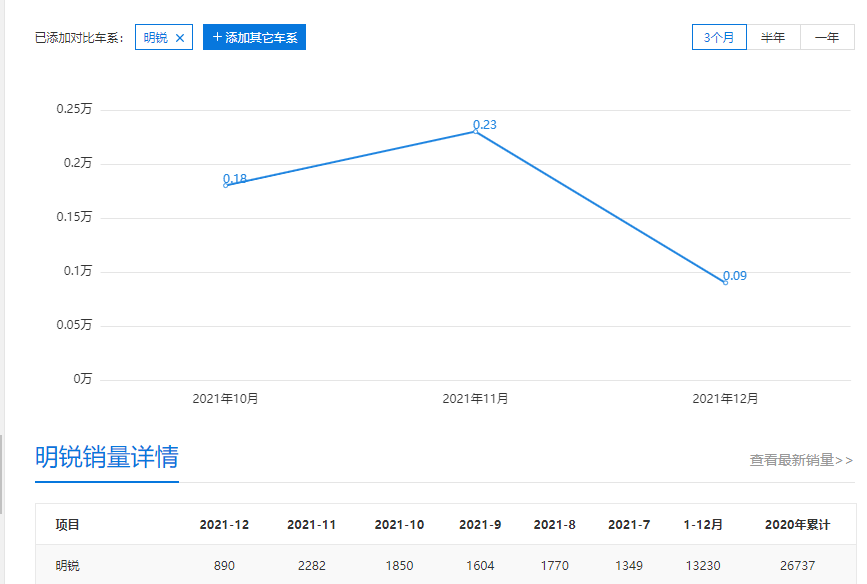Click the 已添加对比车系 label
This screenshot has width=867, height=584.
(x=79, y=38)
